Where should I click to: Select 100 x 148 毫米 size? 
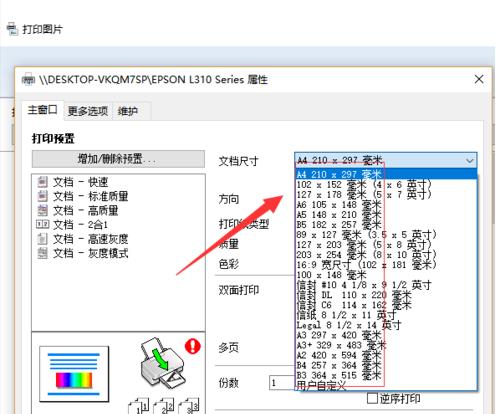coord(386,275)
